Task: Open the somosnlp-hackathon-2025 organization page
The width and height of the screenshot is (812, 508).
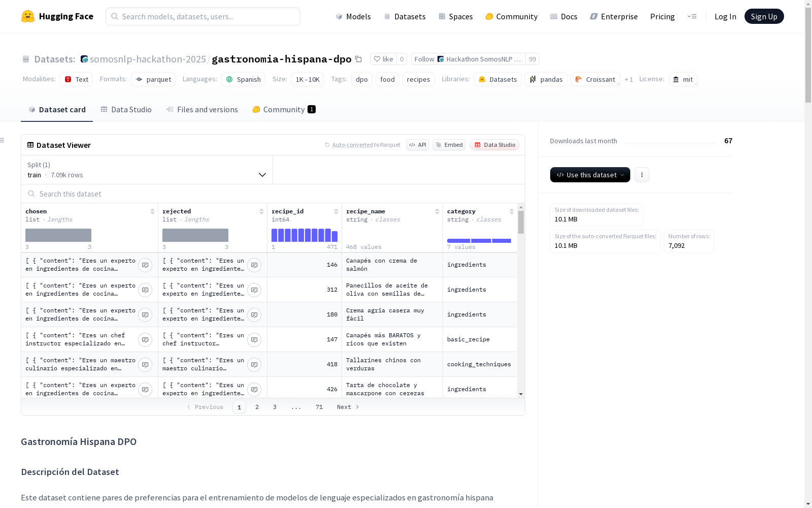Action: coord(148,59)
